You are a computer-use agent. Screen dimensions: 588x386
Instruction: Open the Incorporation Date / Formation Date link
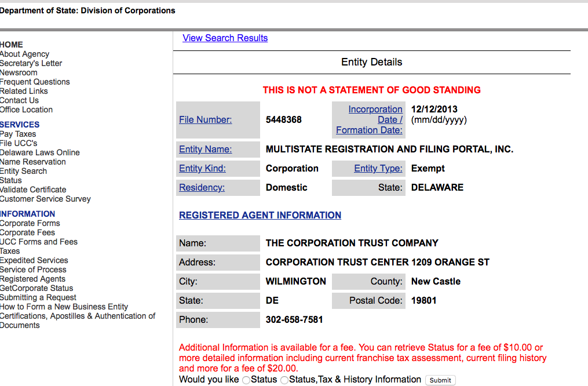pyautogui.click(x=371, y=120)
